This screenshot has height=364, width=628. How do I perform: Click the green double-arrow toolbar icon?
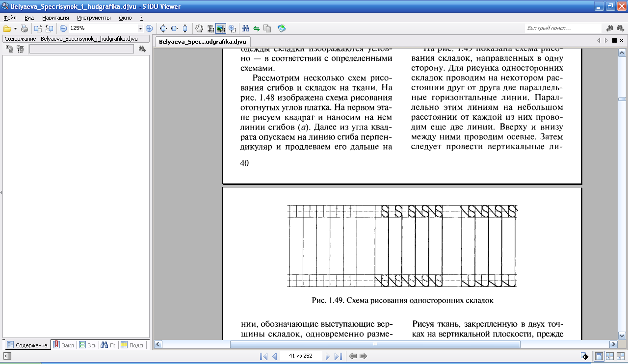click(x=256, y=28)
